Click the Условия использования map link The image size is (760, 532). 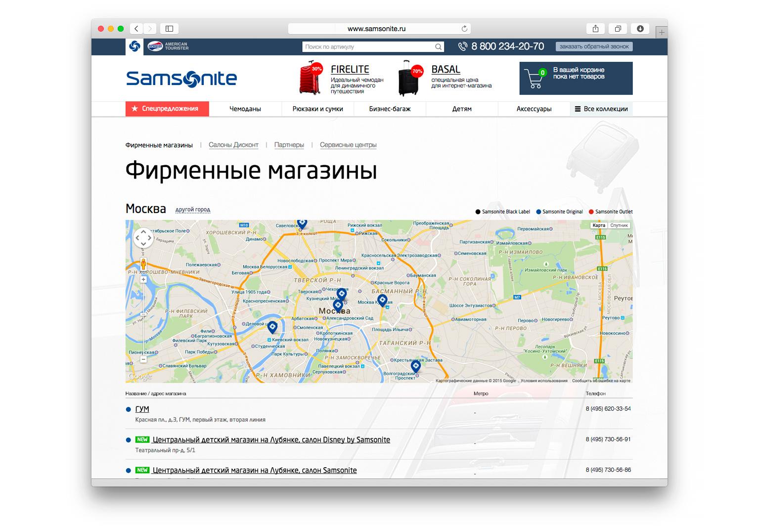tap(544, 381)
